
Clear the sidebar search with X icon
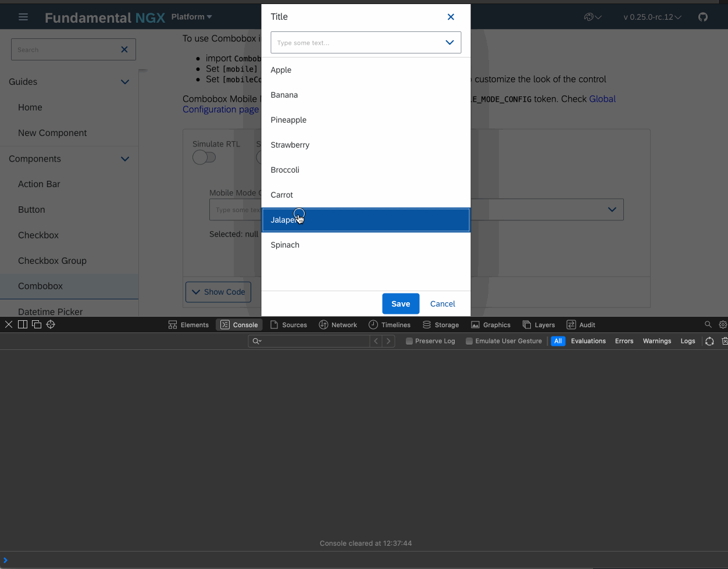(x=124, y=49)
